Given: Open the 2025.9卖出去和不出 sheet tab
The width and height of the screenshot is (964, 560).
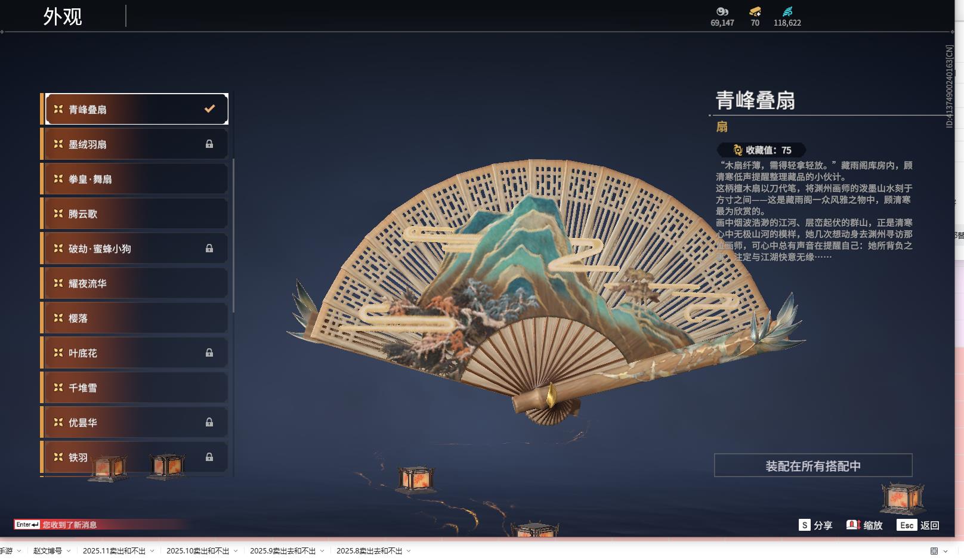Looking at the screenshot, I should tap(283, 551).
